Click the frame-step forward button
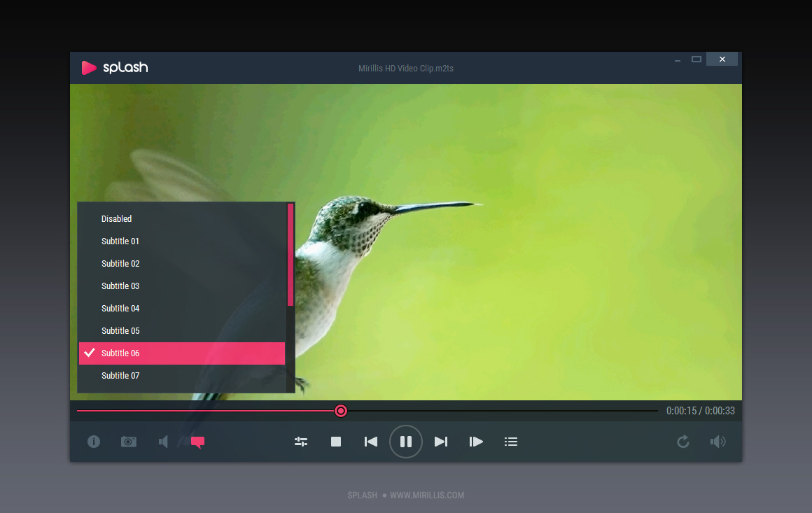Screen dimensions: 812x513 pos(476,442)
